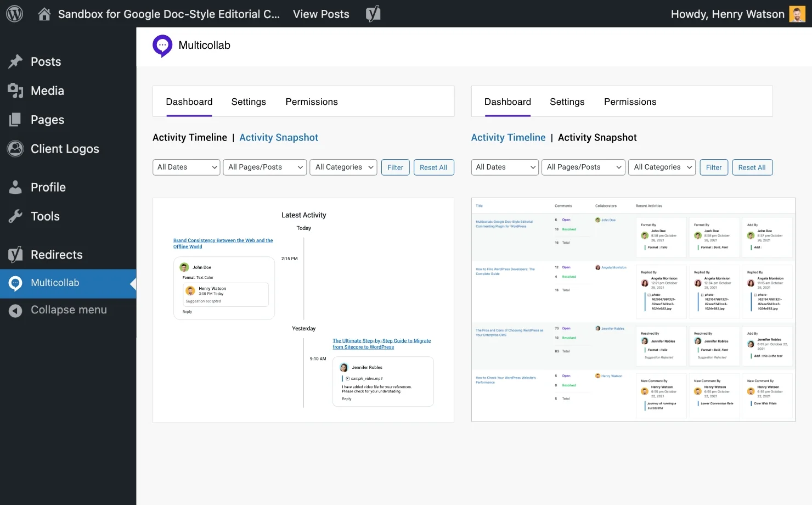Switch to the Permissions tab in the right panel
The width and height of the screenshot is (812, 505).
click(630, 102)
